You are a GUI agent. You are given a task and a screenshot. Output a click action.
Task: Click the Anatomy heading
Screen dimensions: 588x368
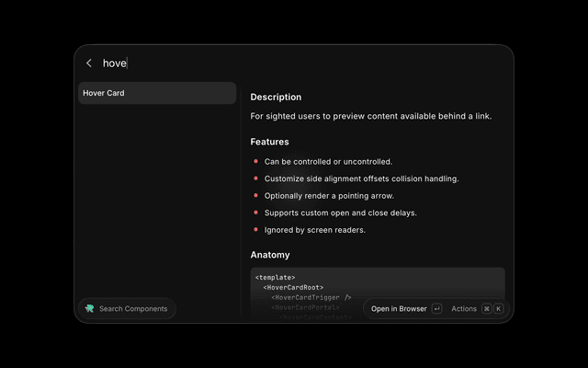270,255
